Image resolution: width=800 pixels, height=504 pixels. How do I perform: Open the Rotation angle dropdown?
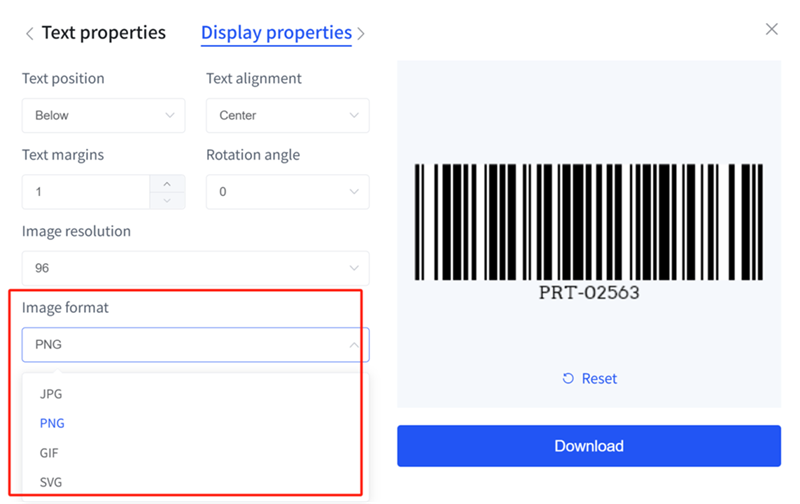coord(287,191)
